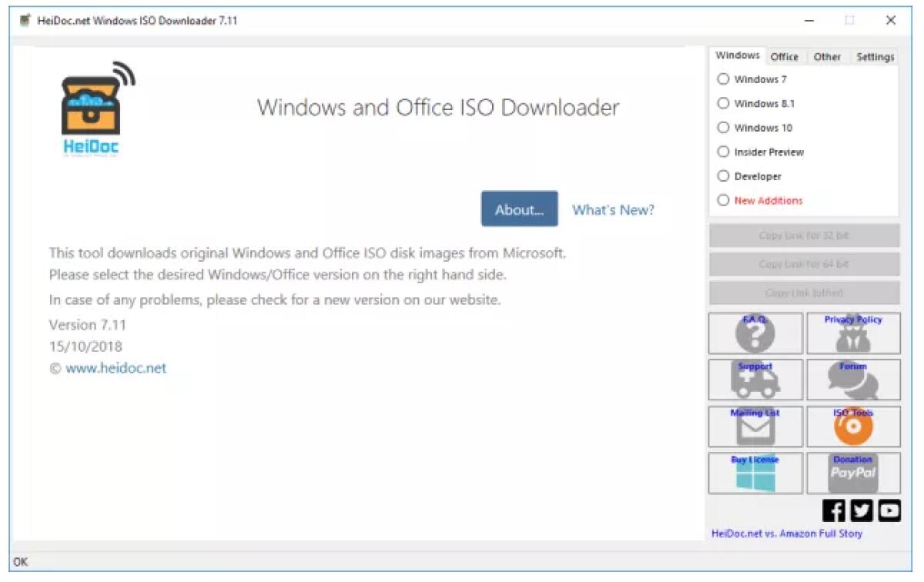Click the About button
The width and height of the screenshot is (924, 582).
point(519,209)
